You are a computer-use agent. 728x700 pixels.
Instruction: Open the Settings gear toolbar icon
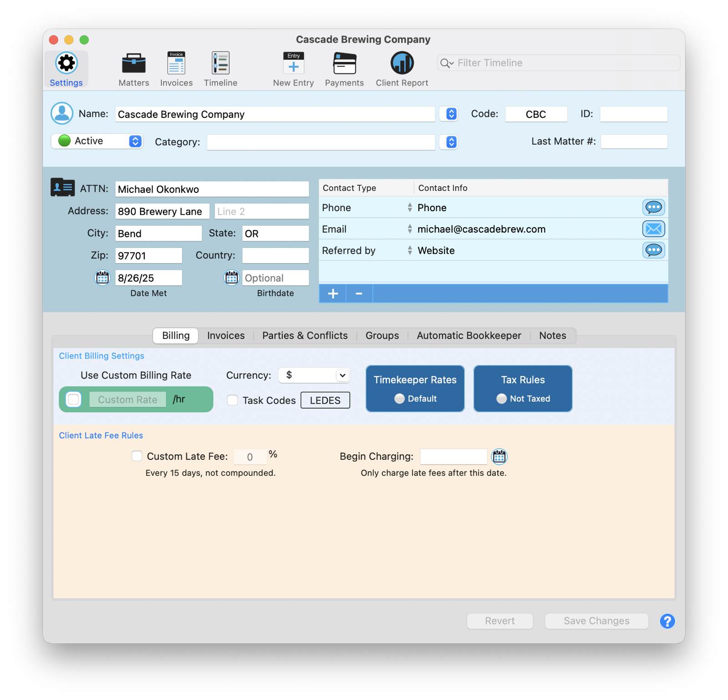coord(66,63)
